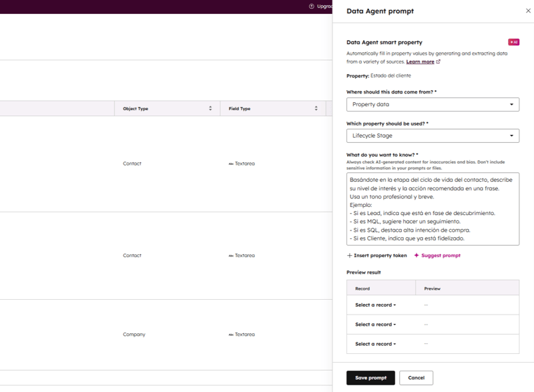Click the Suggest prompt link
The image size is (534, 392).
pos(441,255)
